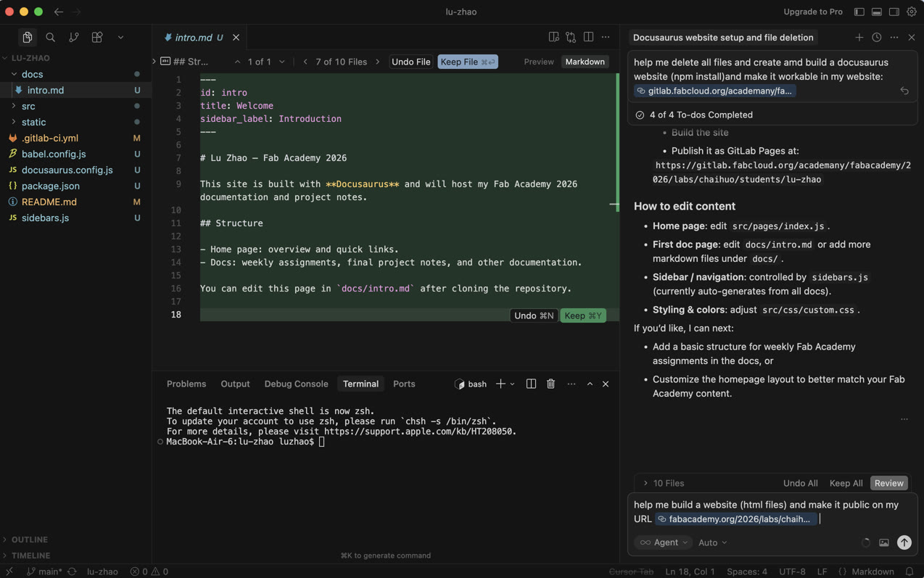Toggle to Preview mode for intro.md
This screenshot has height=578, width=924.
pyautogui.click(x=538, y=62)
